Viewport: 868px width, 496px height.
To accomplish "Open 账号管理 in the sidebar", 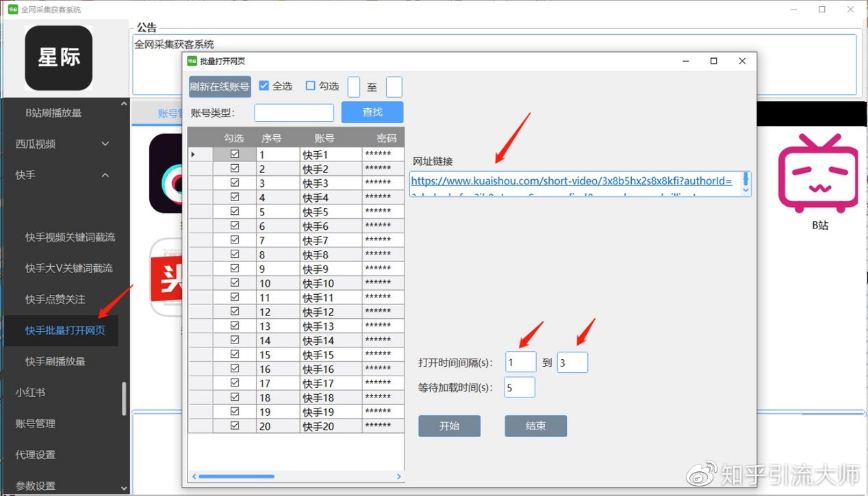I will coord(36,423).
